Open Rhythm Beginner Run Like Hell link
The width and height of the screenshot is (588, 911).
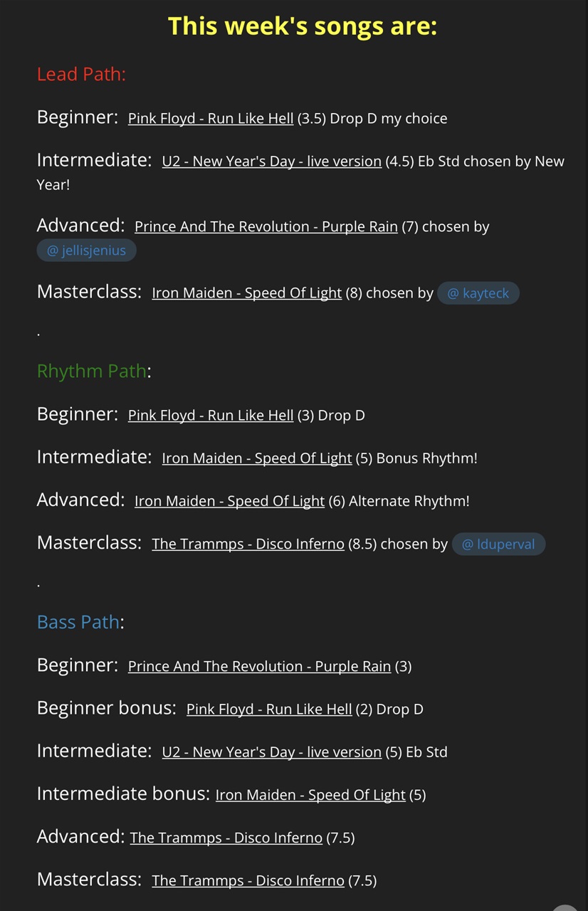click(211, 415)
